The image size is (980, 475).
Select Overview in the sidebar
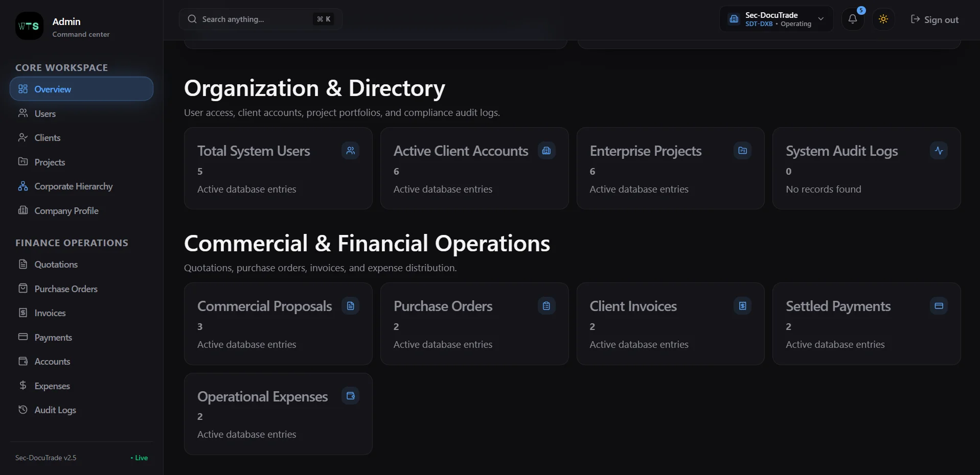[81, 89]
